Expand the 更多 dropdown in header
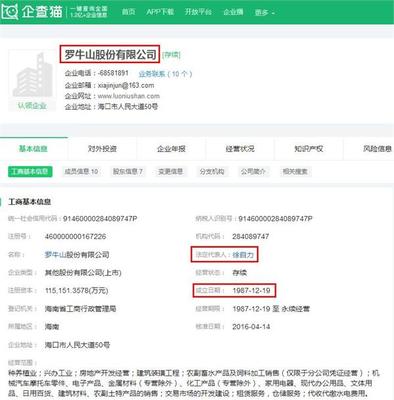Image resolution: width=394 pixels, height=400 pixels. pyautogui.click(x=265, y=13)
